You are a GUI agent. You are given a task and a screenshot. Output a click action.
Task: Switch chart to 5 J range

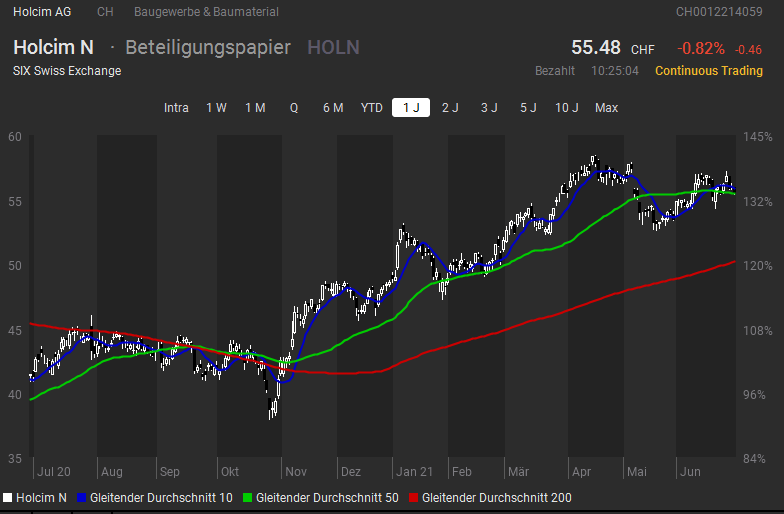(x=528, y=108)
